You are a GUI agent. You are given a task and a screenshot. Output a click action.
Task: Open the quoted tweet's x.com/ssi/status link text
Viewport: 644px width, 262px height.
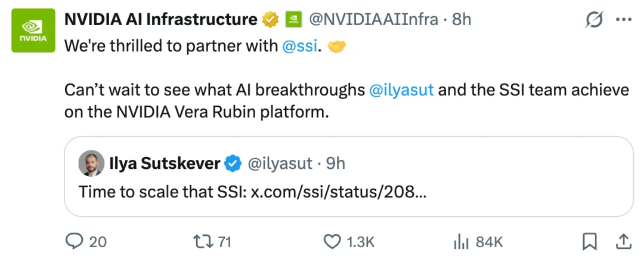click(339, 192)
